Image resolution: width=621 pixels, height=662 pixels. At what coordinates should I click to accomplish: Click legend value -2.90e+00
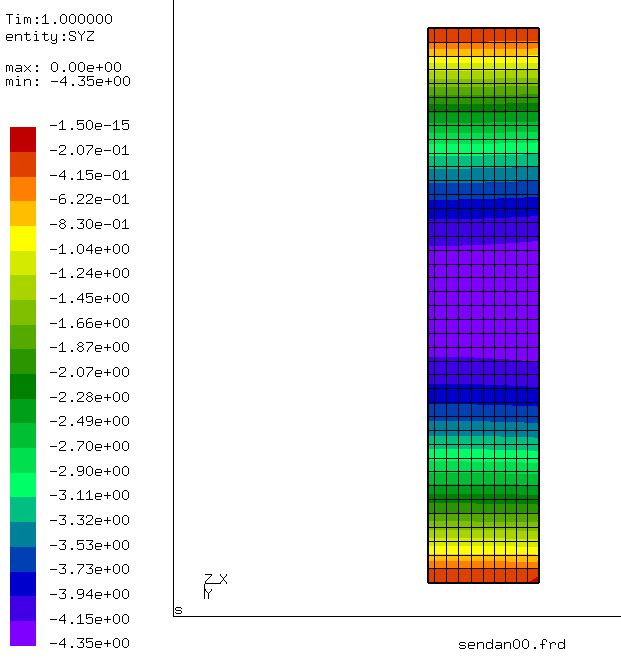89,471
